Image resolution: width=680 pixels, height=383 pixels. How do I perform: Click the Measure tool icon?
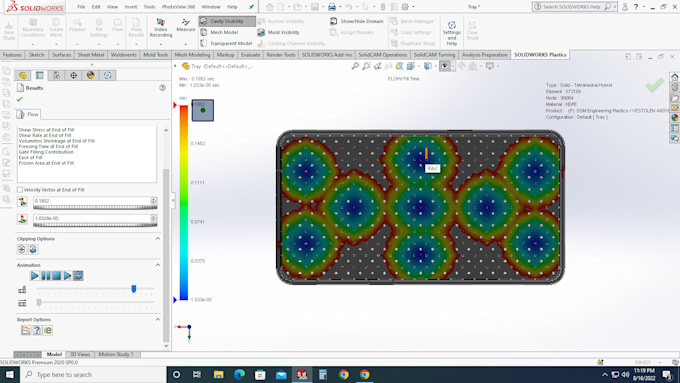pos(186,22)
